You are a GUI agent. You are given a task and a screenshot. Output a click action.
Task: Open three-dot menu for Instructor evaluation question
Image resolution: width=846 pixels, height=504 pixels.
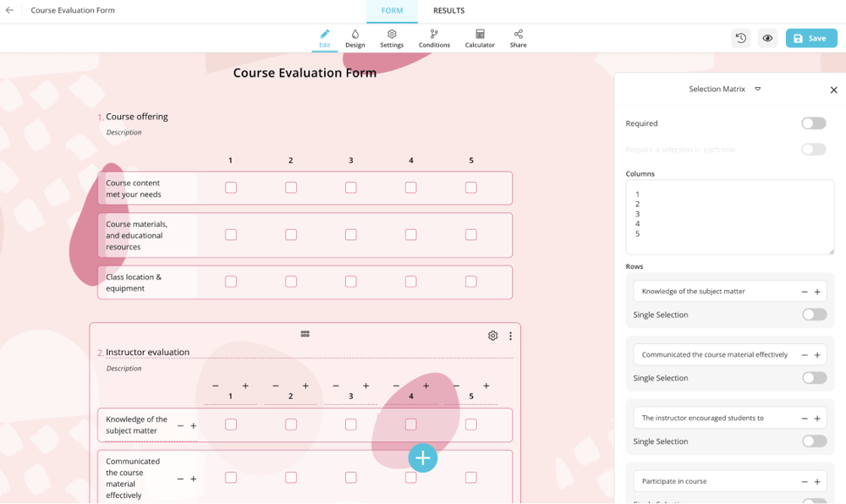pyautogui.click(x=510, y=336)
